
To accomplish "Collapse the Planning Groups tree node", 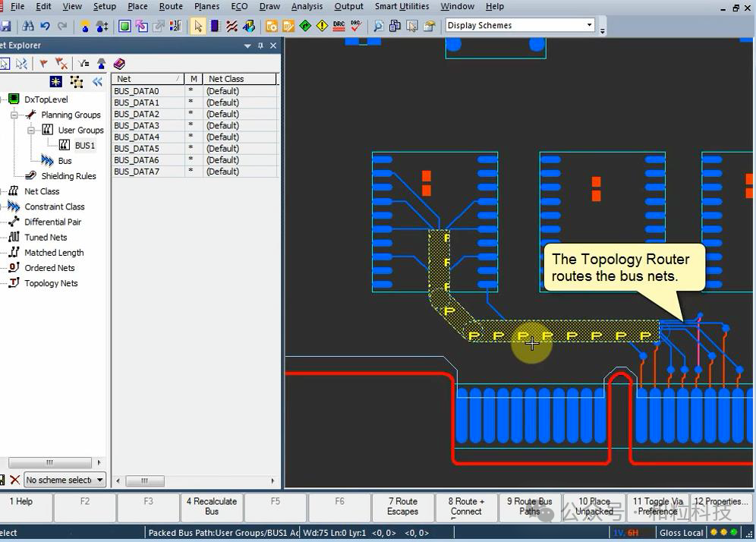I will [14, 115].
